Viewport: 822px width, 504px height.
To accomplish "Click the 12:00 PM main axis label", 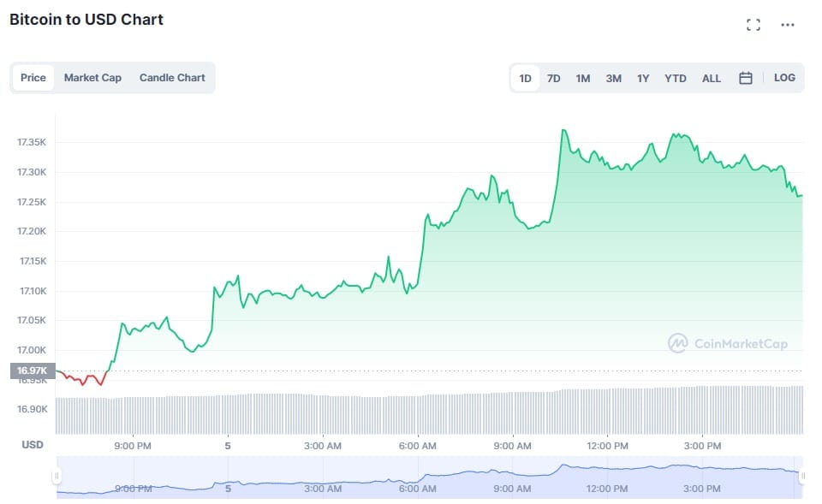I will pos(607,446).
